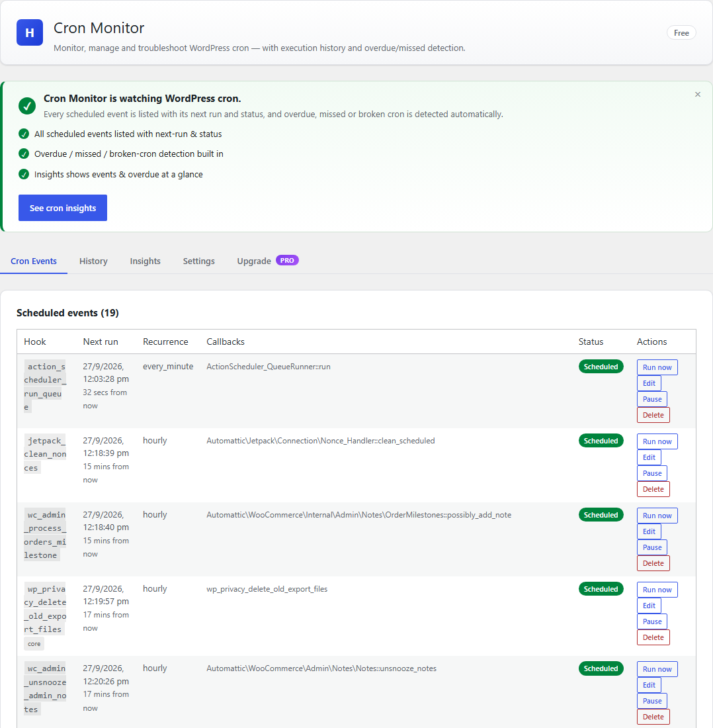
Task: Click Scheduled badge for jetpack_clean_nonces
Action: pyautogui.click(x=601, y=441)
